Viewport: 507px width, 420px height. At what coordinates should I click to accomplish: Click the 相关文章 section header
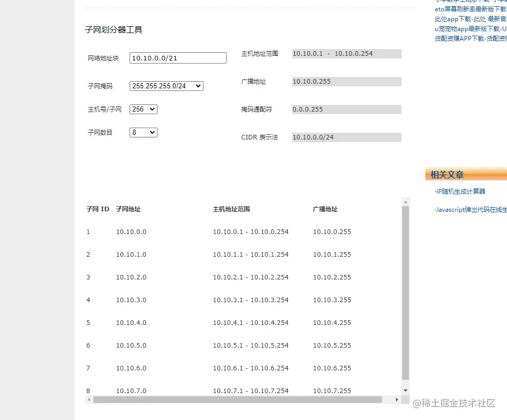(x=466, y=175)
